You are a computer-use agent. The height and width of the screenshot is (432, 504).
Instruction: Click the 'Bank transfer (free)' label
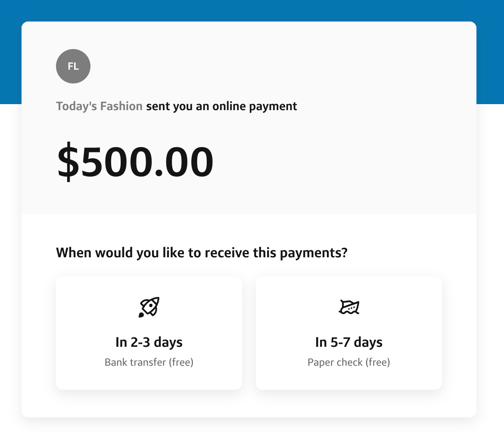click(x=149, y=362)
